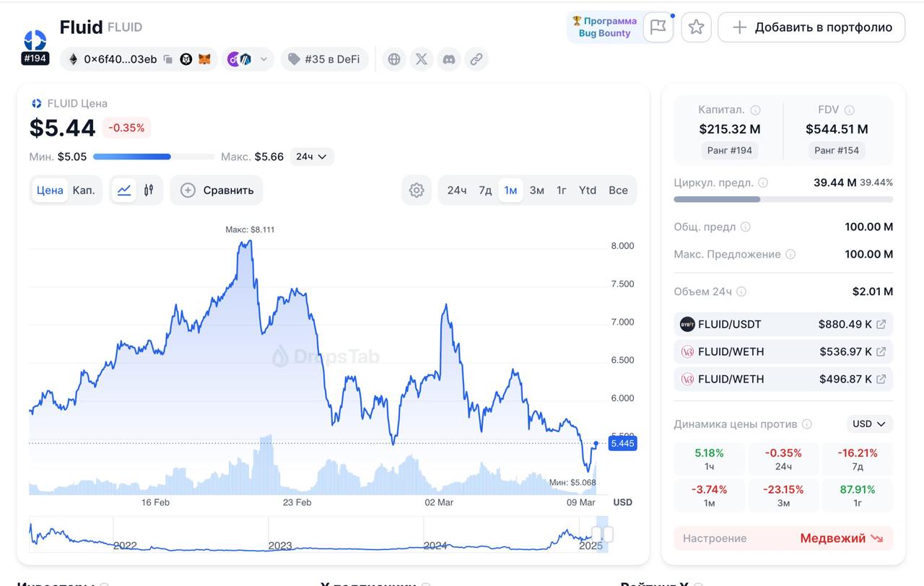Select the line chart type icon
924x586 pixels.
click(124, 191)
